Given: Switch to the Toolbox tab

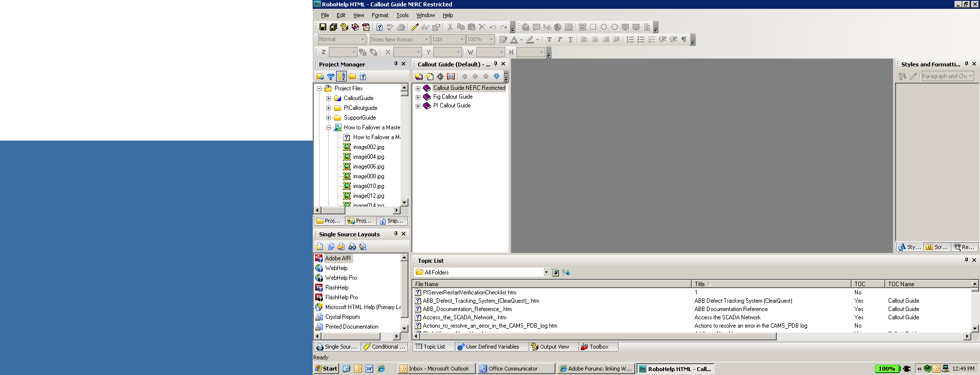Looking at the screenshot, I should [x=598, y=347].
